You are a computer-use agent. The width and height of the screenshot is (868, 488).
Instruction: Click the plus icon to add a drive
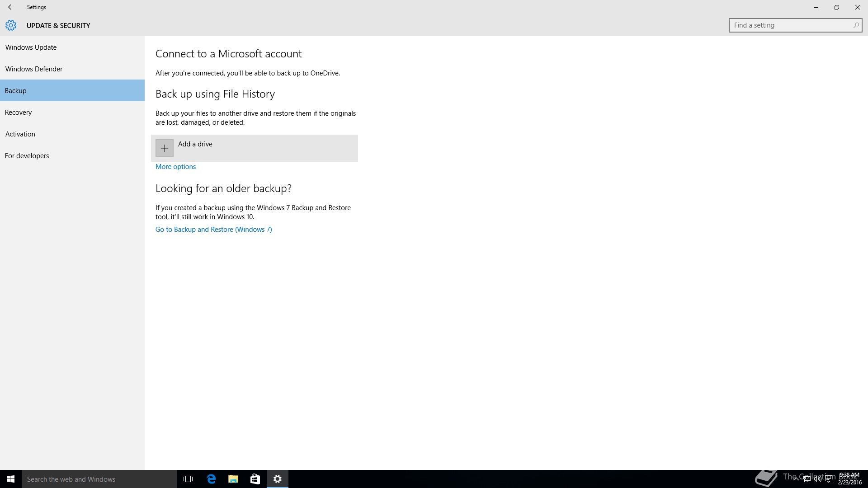165,148
